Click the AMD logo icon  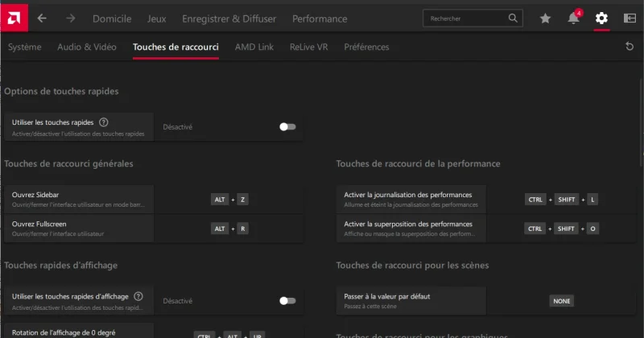(14, 18)
